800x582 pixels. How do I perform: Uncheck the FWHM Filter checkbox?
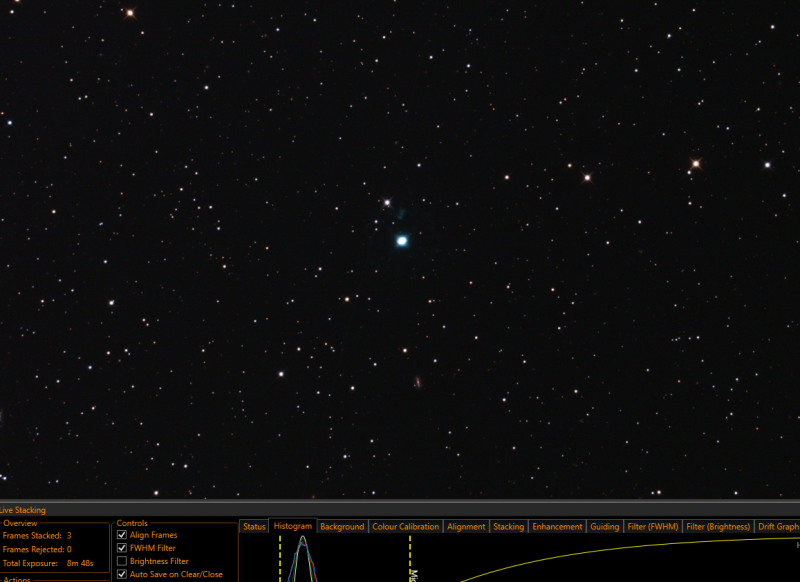click(x=122, y=548)
